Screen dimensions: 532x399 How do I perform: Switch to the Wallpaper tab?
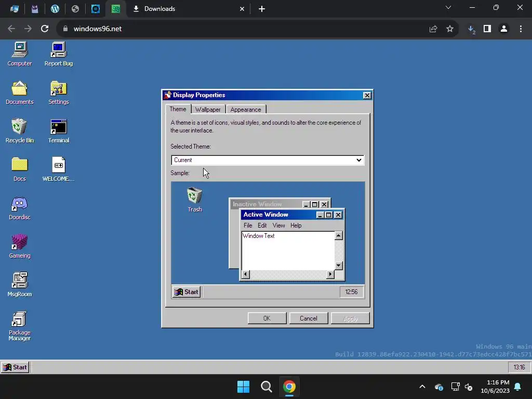click(208, 110)
